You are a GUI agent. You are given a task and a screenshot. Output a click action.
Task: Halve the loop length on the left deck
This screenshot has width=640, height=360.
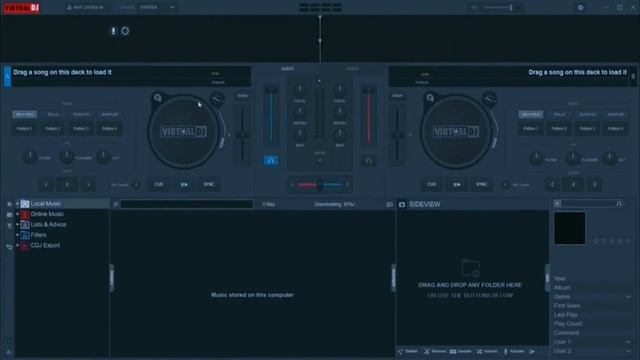coord(46,184)
